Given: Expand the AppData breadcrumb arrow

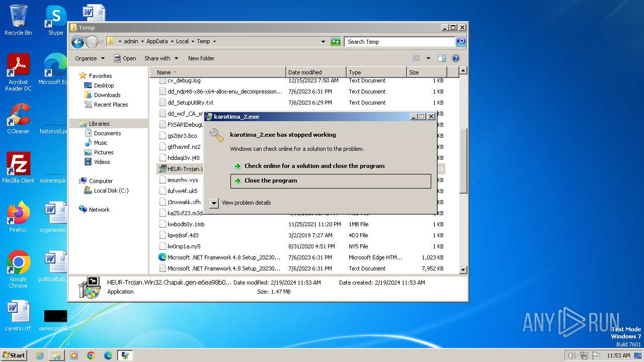Looking at the screenshot, I should 172,42.
